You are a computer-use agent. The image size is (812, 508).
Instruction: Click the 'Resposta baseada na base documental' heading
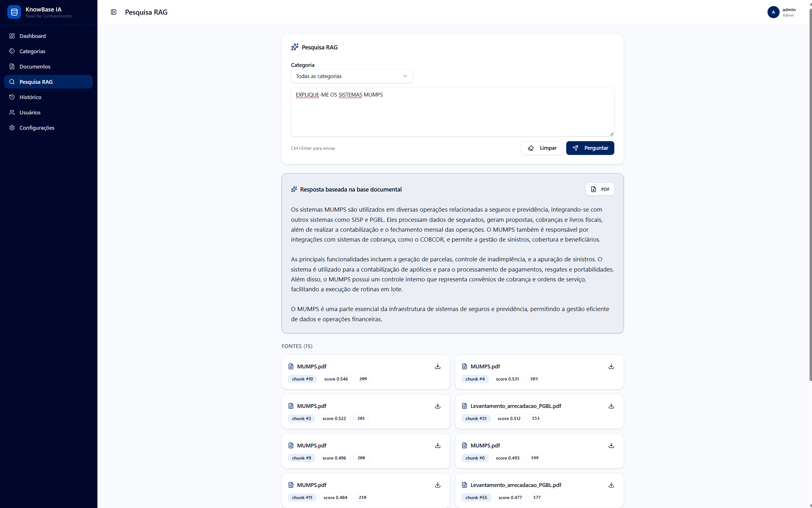(x=351, y=190)
